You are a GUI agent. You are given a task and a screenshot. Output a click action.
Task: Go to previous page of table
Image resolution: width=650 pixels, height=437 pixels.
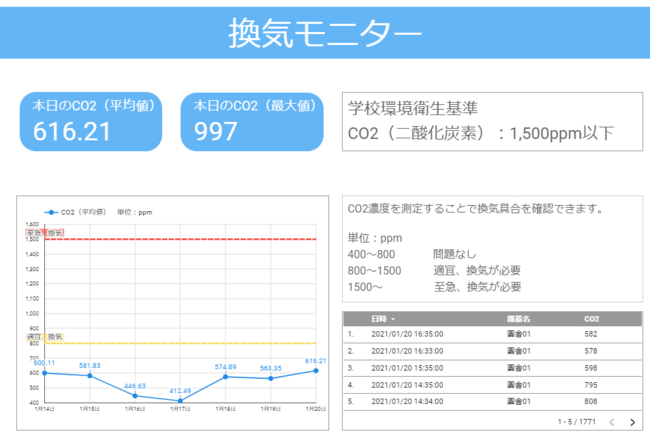(x=611, y=422)
